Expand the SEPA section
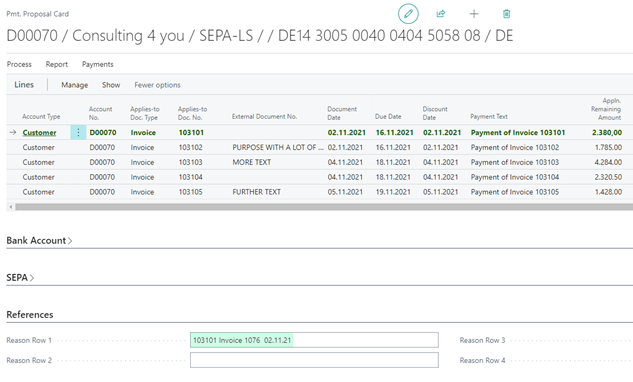633x382 pixels. pyautogui.click(x=20, y=277)
